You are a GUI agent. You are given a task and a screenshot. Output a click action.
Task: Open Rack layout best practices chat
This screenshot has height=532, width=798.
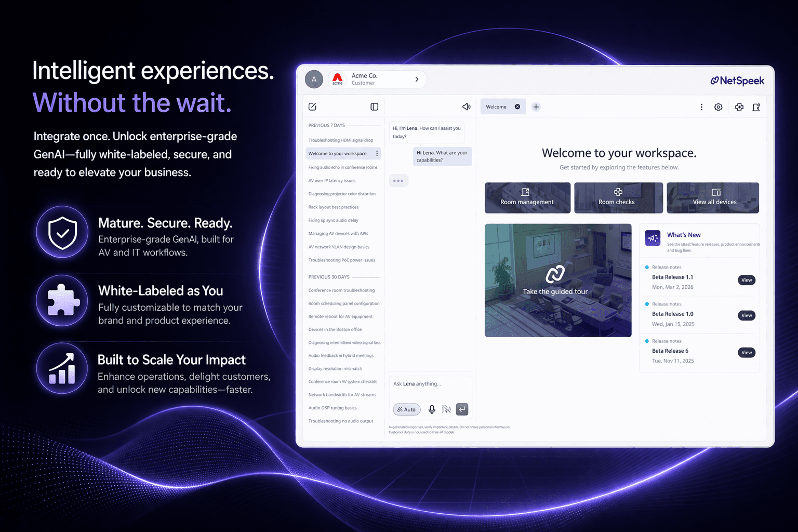pyautogui.click(x=334, y=207)
